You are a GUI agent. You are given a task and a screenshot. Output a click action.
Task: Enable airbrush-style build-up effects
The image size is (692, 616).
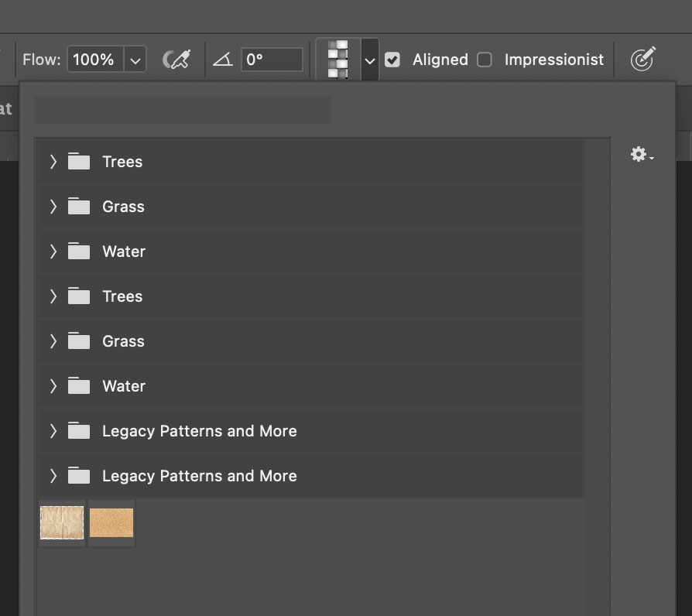(x=177, y=59)
